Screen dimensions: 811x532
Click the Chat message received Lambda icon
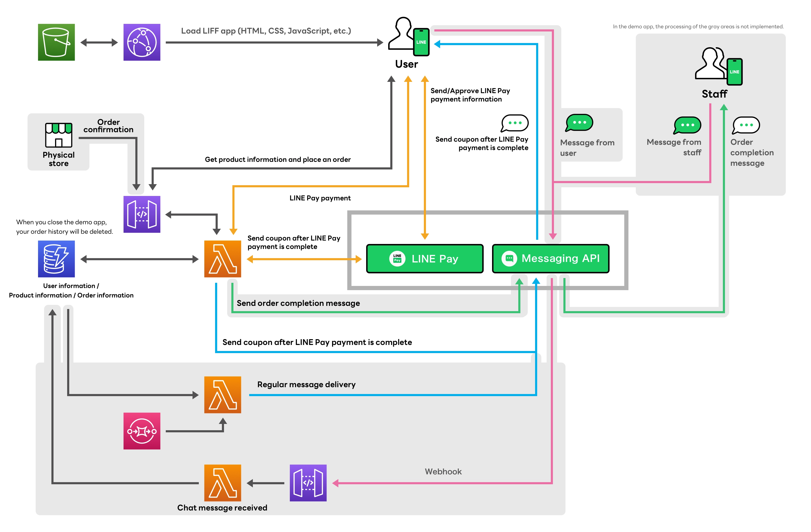[x=222, y=483]
